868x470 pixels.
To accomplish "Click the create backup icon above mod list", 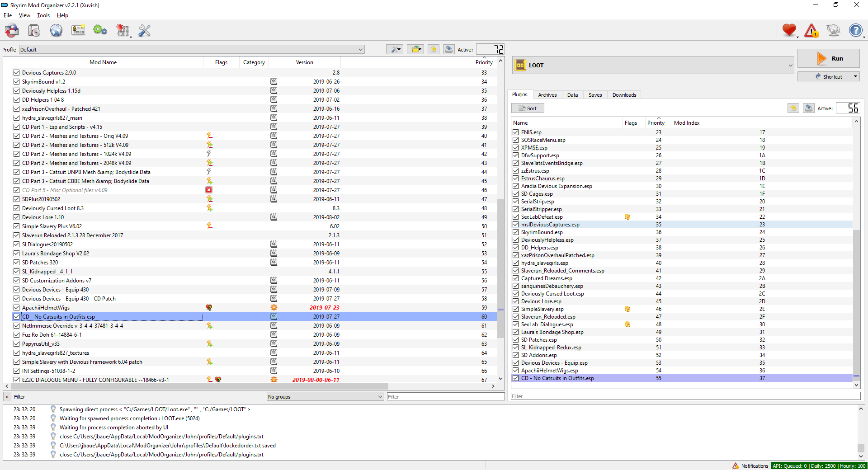I will tap(449, 49).
